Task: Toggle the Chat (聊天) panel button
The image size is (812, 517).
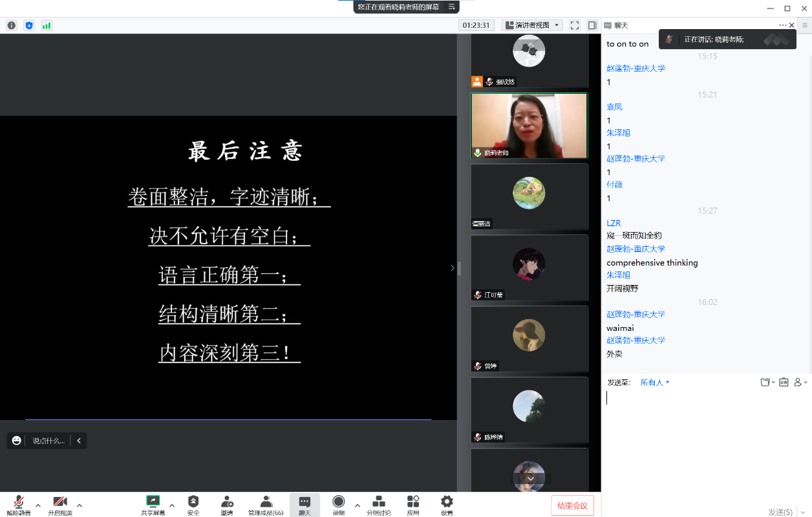Action: coord(304,504)
